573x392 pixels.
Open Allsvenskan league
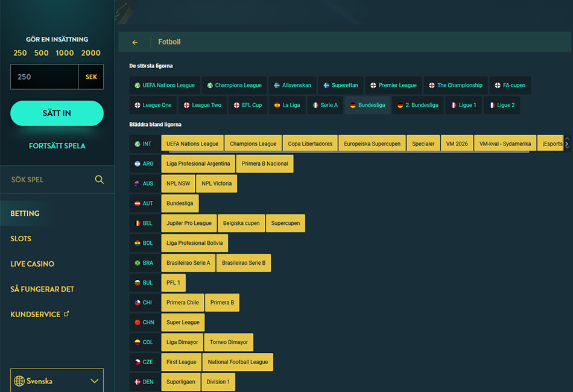(293, 85)
